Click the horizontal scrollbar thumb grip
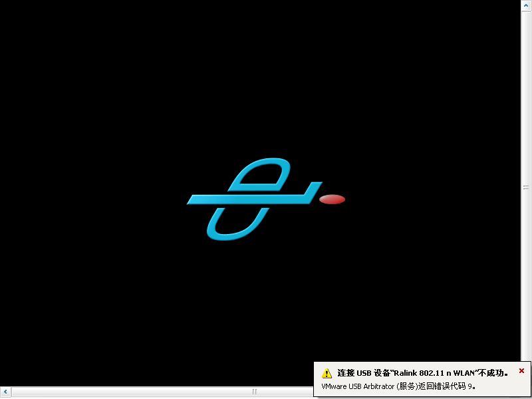 coord(255,392)
